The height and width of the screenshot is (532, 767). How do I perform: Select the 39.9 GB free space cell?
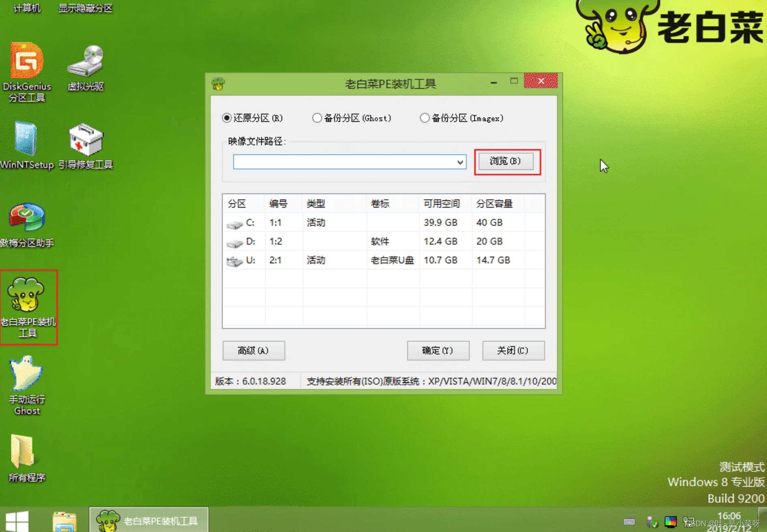[x=441, y=223]
